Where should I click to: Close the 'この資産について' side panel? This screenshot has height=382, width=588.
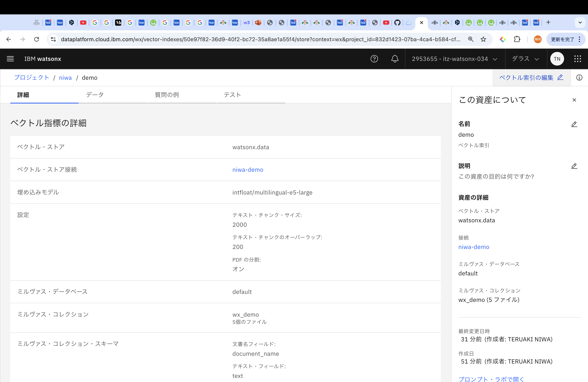(x=574, y=100)
